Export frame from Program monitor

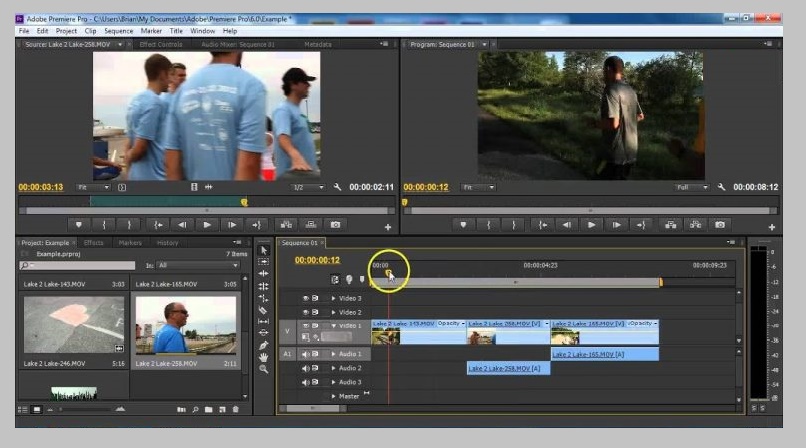720,225
